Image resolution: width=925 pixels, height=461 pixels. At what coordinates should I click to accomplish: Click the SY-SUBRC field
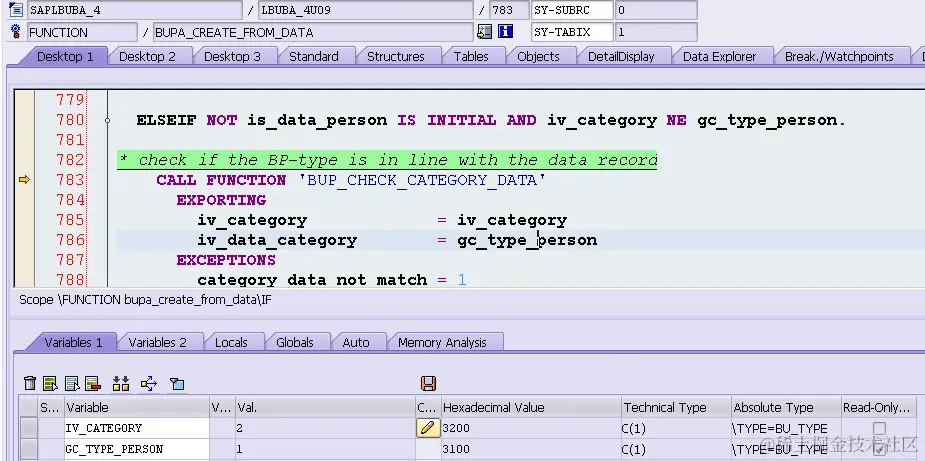pos(572,10)
